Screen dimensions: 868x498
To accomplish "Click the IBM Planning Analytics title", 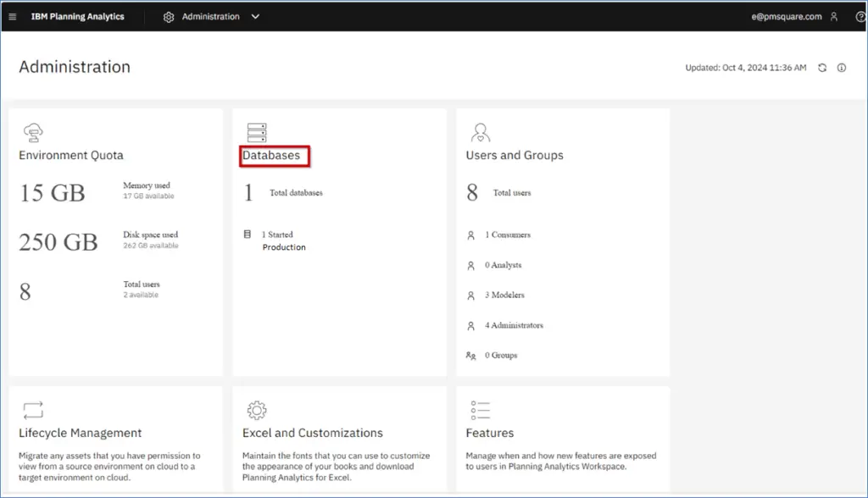I will tap(77, 17).
